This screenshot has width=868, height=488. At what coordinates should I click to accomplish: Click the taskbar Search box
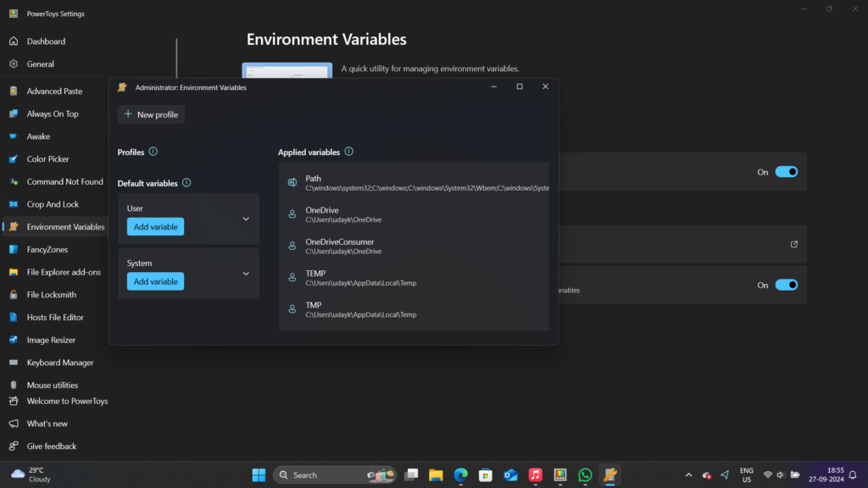click(x=335, y=474)
